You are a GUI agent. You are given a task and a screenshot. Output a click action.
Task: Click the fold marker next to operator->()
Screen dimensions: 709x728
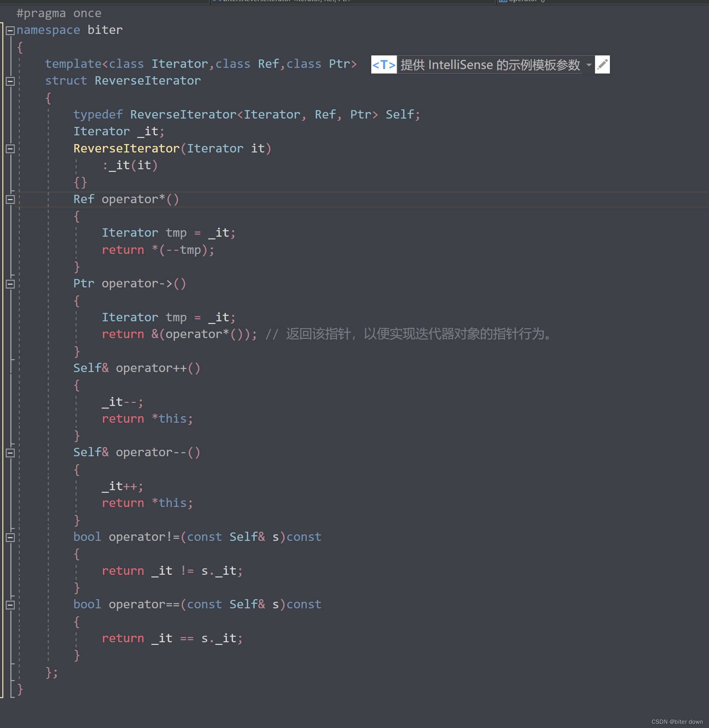click(x=10, y=284)
